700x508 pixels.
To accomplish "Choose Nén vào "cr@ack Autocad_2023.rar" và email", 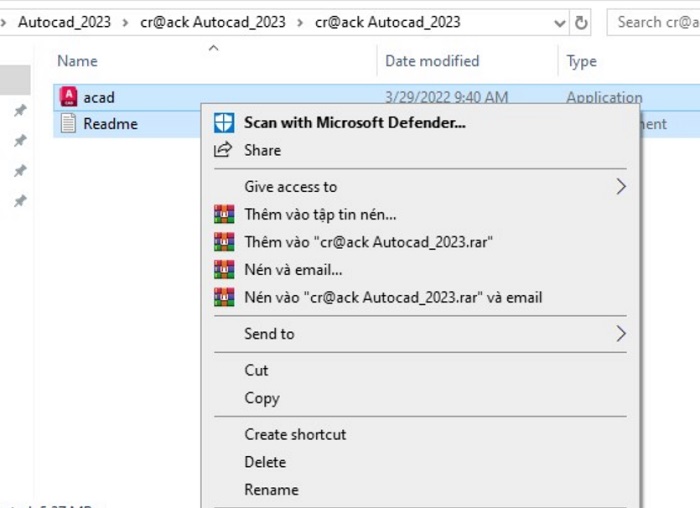I will click(421, 297).
